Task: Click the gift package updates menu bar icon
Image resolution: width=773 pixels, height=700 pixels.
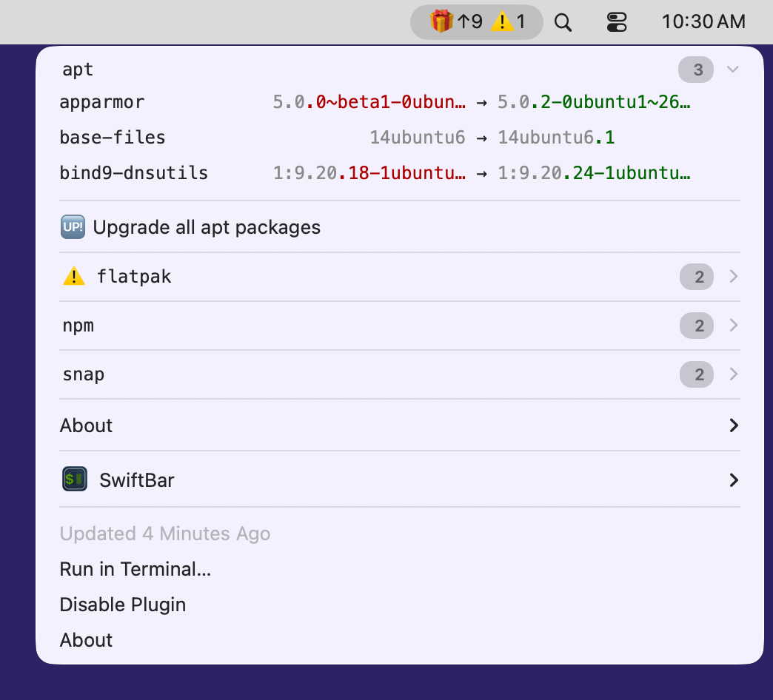Action: pyautogui.click(x=441, y=21)
